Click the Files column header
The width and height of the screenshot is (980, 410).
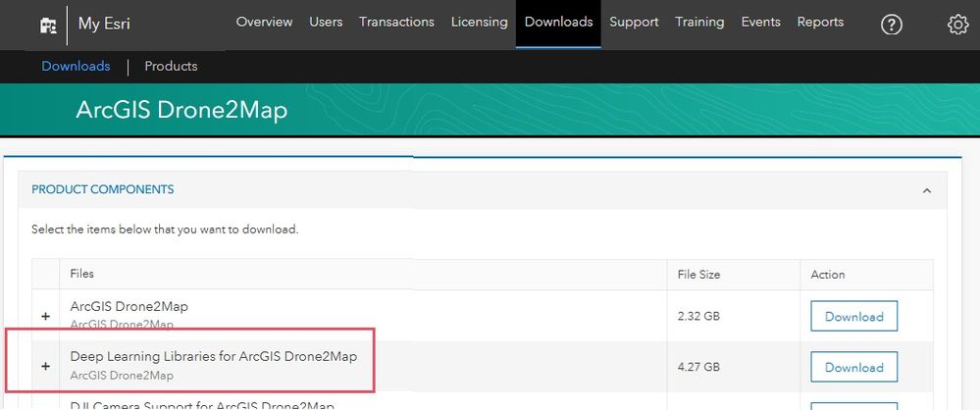(x=81, y=274)
